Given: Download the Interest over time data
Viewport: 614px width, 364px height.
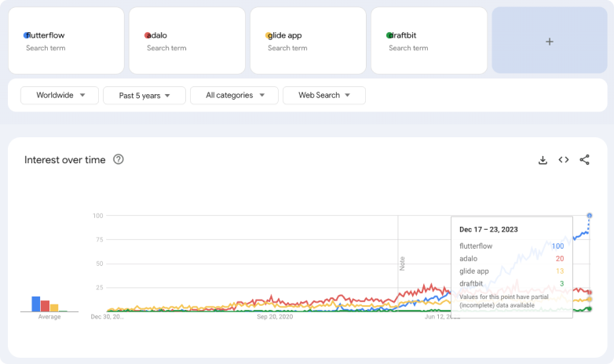Looking at the screenshot, I should [x=543, y=160].
